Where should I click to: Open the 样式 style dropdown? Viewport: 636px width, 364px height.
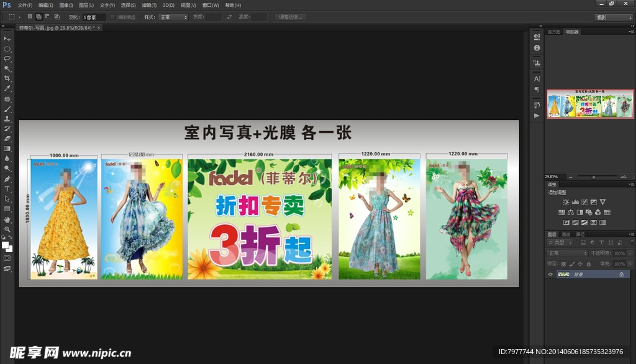(173, 17)
